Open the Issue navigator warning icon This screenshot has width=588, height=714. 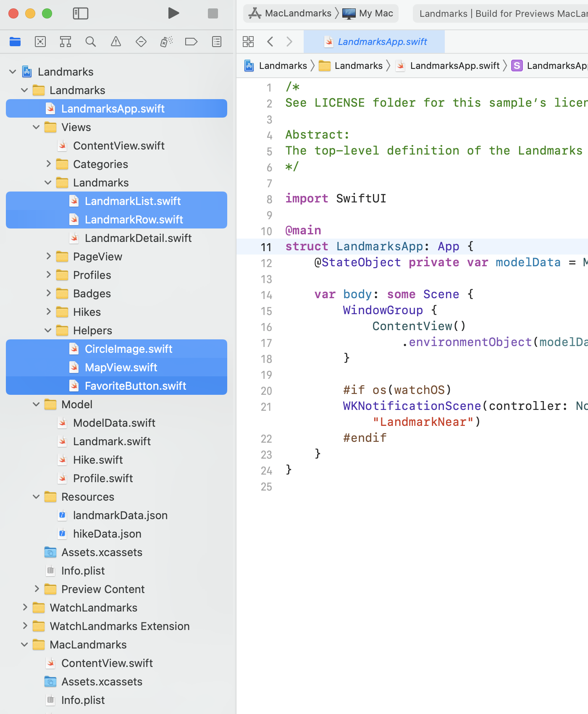116,42
